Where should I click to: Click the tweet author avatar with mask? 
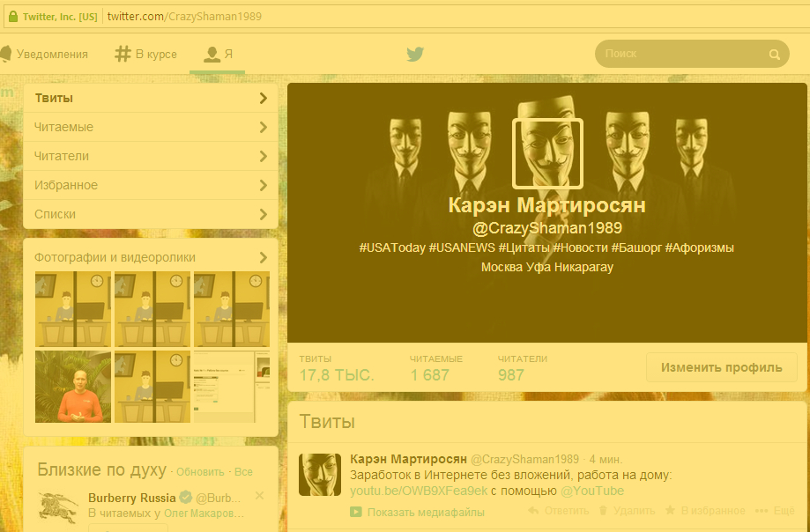[320, 475]
